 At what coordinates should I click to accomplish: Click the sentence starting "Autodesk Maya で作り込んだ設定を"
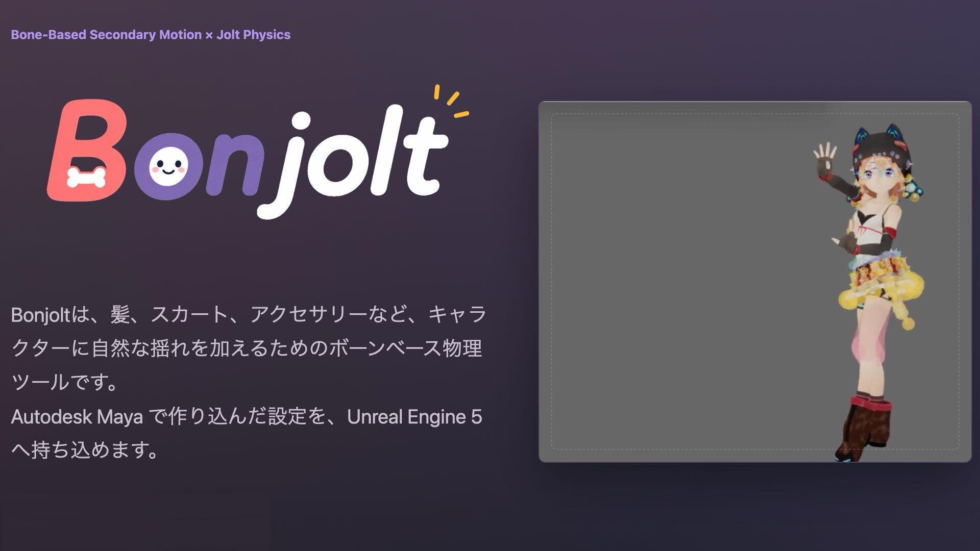(247, 433)
